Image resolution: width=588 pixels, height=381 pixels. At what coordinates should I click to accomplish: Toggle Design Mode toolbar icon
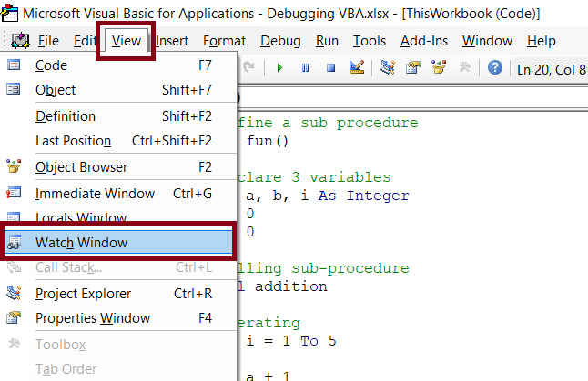coord(357,67)
